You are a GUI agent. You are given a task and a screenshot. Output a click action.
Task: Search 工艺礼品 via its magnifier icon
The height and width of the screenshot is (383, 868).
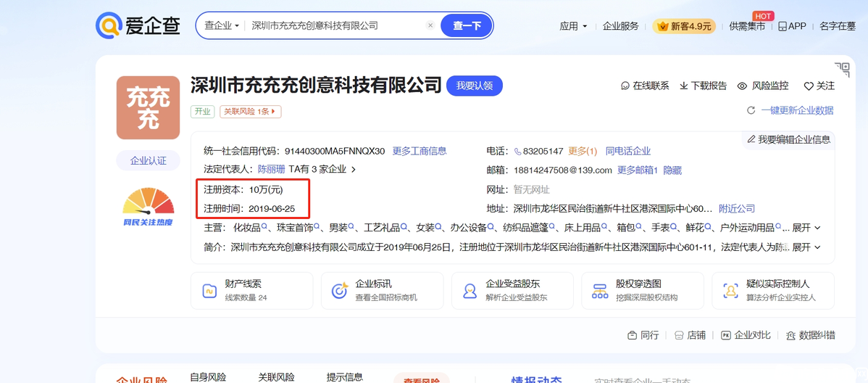[x=404, y=227]
